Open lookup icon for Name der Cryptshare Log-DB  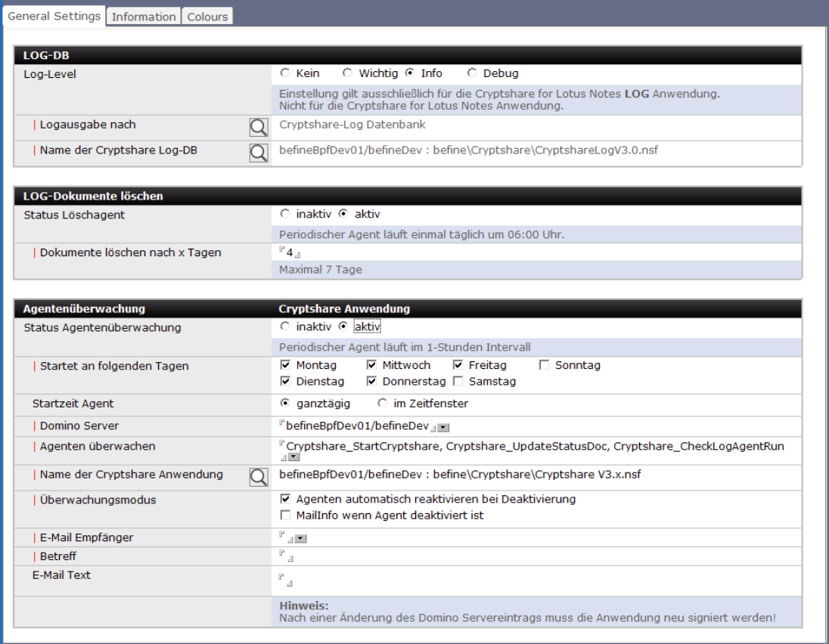259,153
